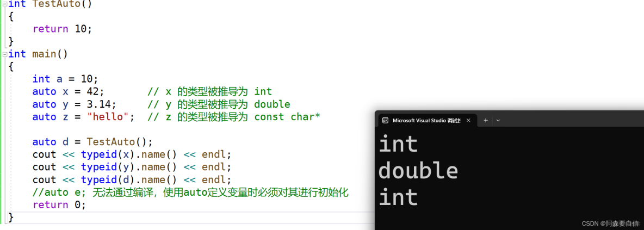The height and width of the screenshot is (230, 644).
Task: Click the cout line with typeid(d)
Action: point(132,180)
